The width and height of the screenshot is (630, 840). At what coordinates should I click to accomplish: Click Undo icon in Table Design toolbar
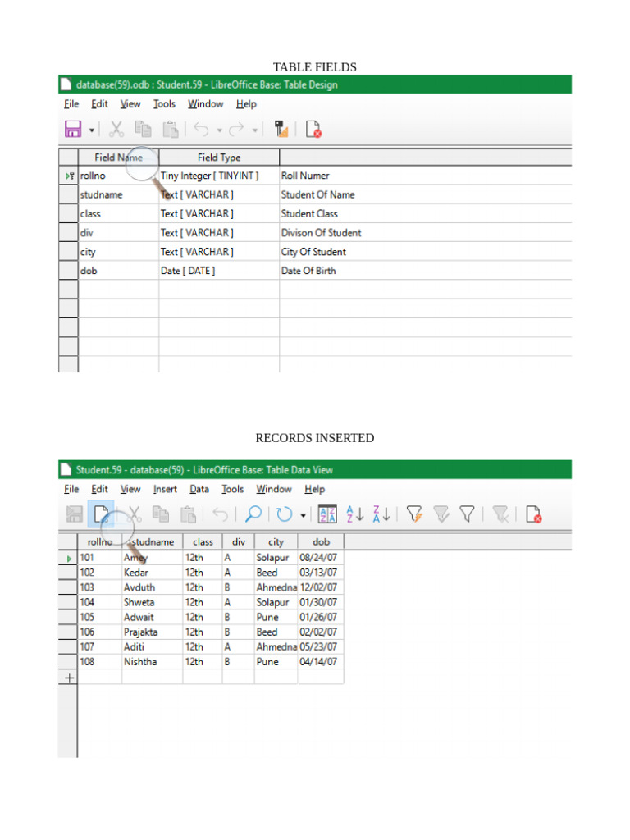(202, 129)
